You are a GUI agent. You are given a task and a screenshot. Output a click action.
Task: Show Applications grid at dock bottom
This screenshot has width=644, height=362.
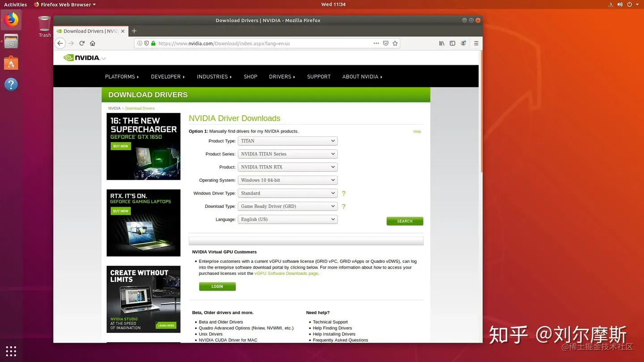point(11,351)
